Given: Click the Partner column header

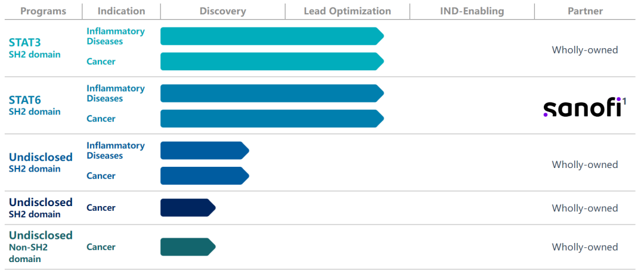Looking at the screenshot, I should click(585, 11).
